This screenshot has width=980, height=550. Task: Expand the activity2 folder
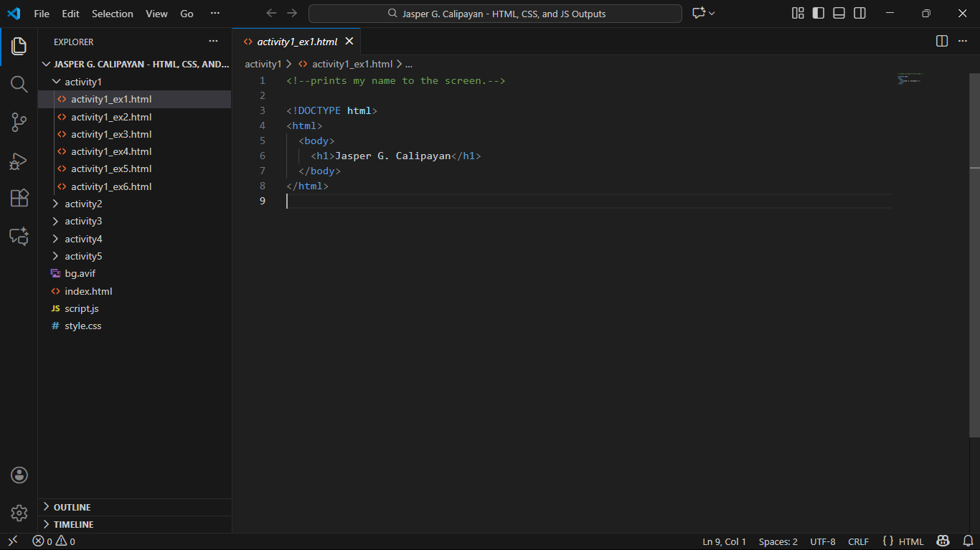tap(83, 204)
